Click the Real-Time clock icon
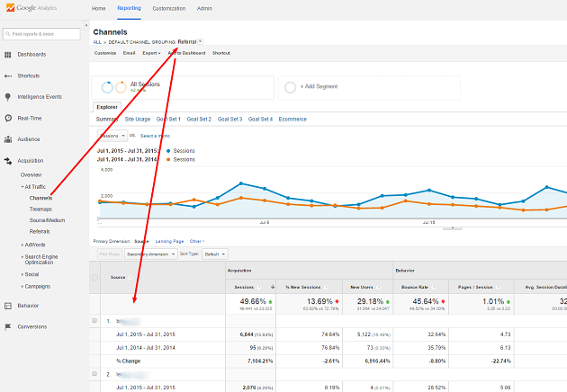Viewport: 567px width, 392px height. tap(8, 118)
